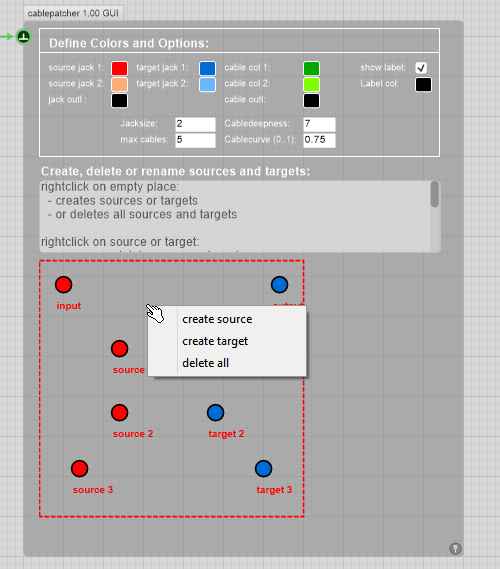Open the Label col black swatch

point(423,85)
